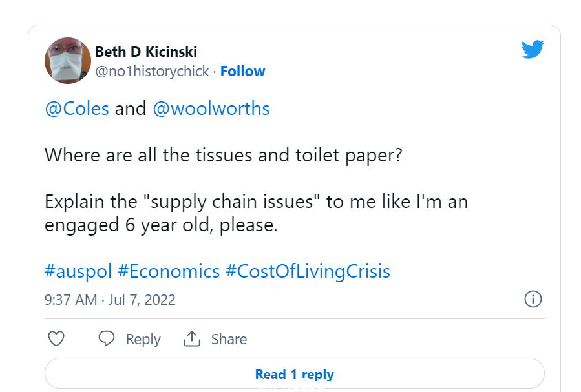Click the Reply text label
The height and width of the screenshot is (392, 581).
[x=143, y=340]
